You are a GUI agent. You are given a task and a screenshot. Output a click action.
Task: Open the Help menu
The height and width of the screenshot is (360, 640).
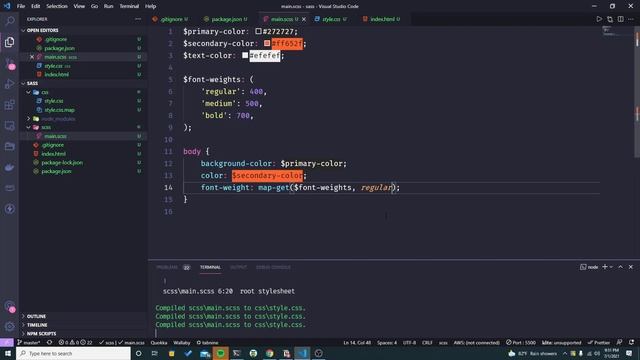[x=150, y=6]
